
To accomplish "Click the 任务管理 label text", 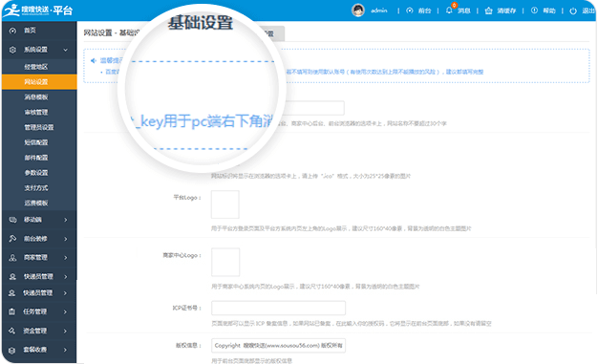I will click(x=35, y=311).
